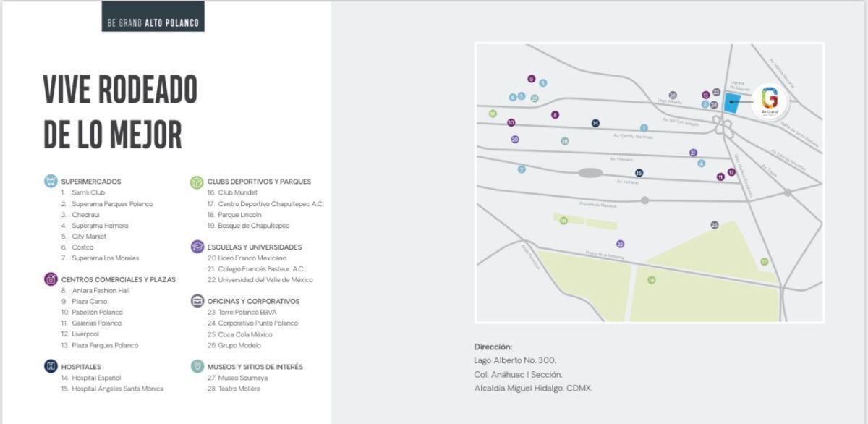Click the Hospitales legend icon

[x=51, y=367]
